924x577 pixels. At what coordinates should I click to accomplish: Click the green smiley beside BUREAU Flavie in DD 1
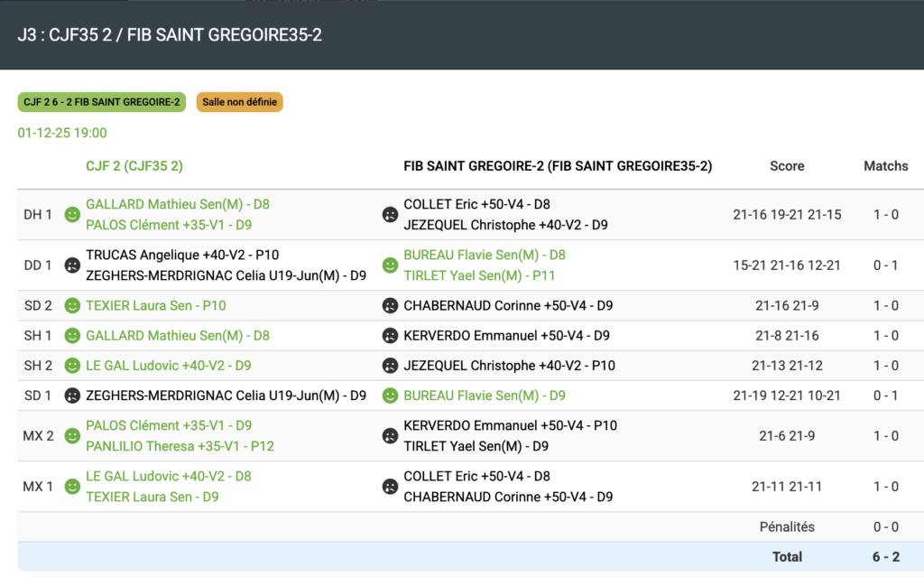pos(390,265)
